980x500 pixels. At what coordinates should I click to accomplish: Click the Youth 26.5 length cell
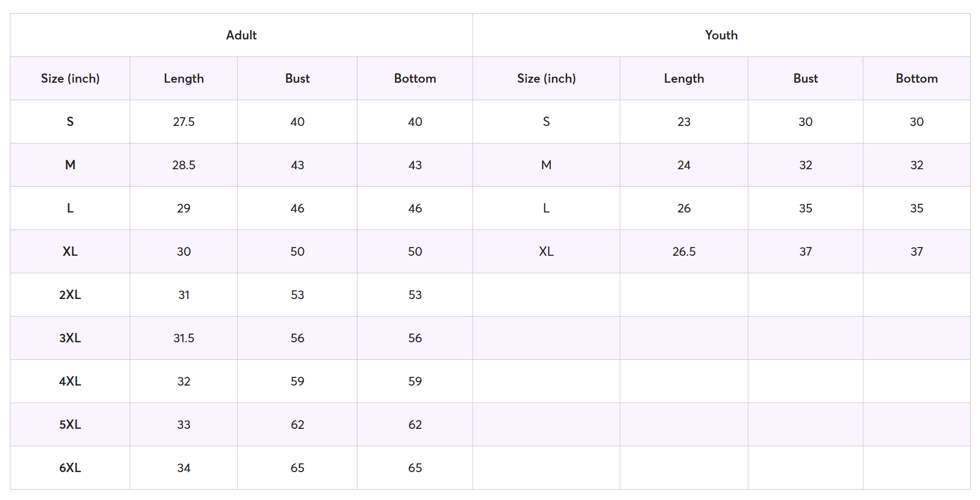(684, 251)
